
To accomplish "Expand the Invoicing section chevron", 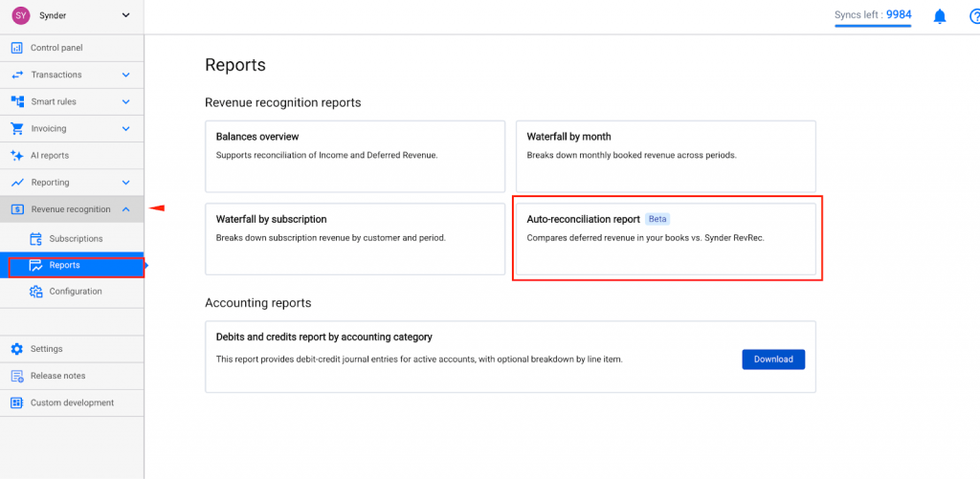I will pos(125,128).
